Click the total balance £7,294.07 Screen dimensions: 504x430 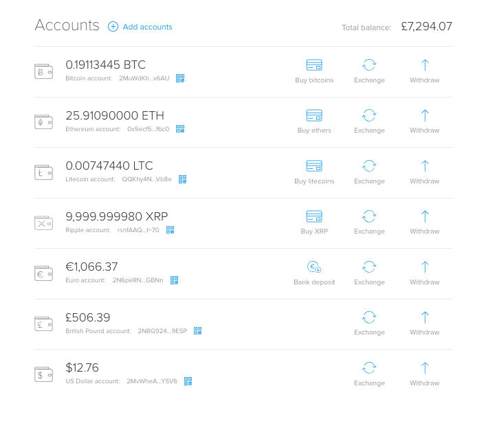coord(426,26)
